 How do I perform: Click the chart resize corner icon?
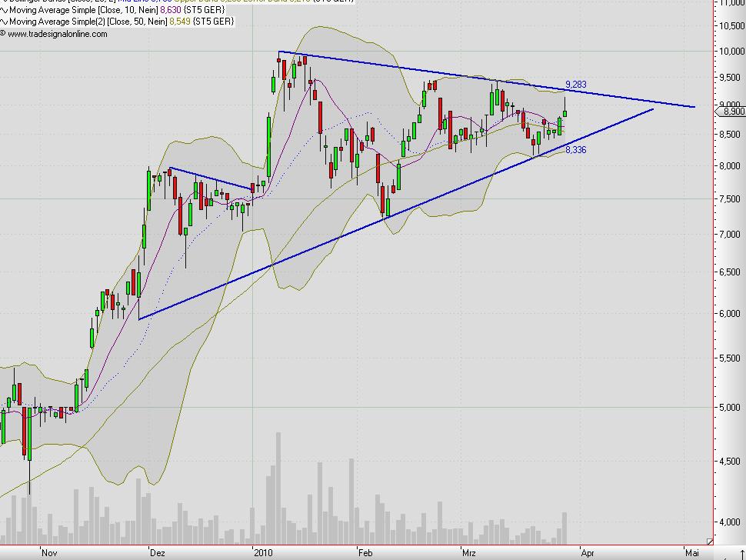pyautogui.click(x=710, y=542)
